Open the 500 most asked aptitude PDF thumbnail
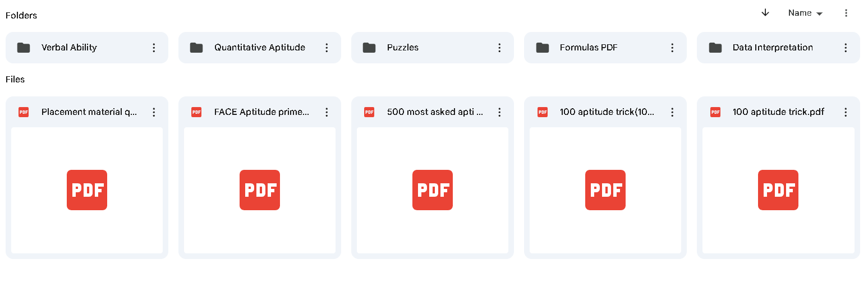The height and width of the screenshot is (287, 868). (x=433, y=190)
